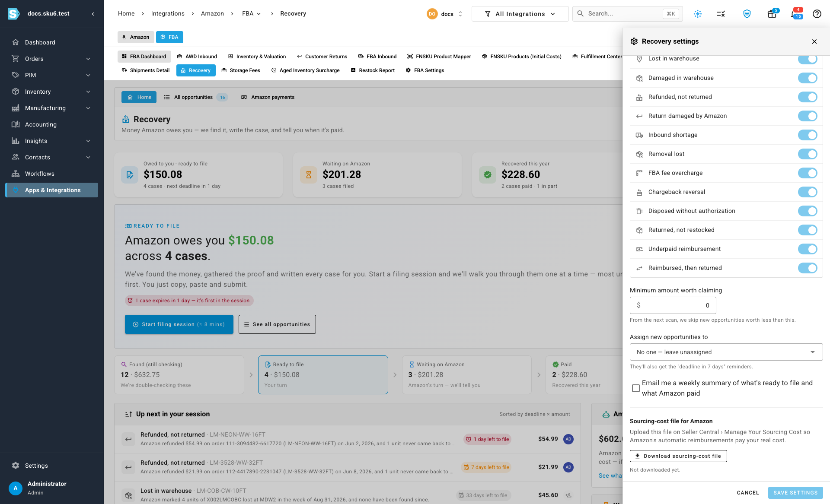Click the Recovered this year checkmark icon
The height and width of the screenshot is (504, 830).
point(488,175)
